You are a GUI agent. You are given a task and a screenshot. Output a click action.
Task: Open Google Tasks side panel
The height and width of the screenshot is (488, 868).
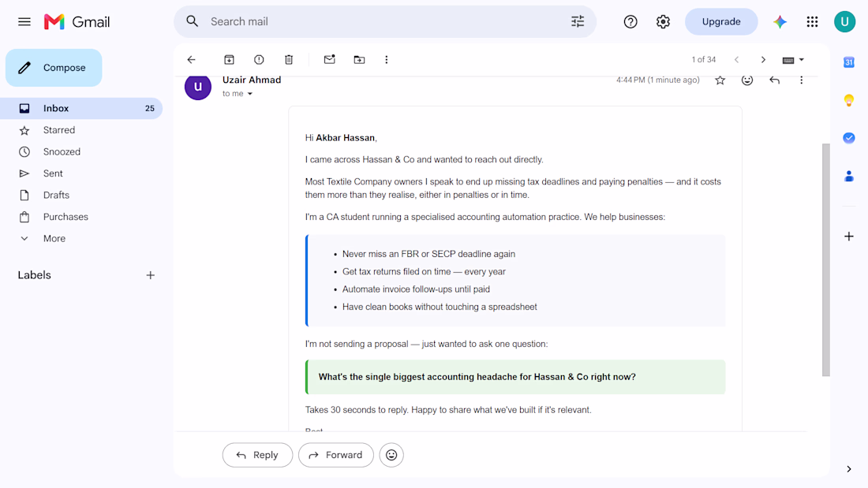[848, 138]
